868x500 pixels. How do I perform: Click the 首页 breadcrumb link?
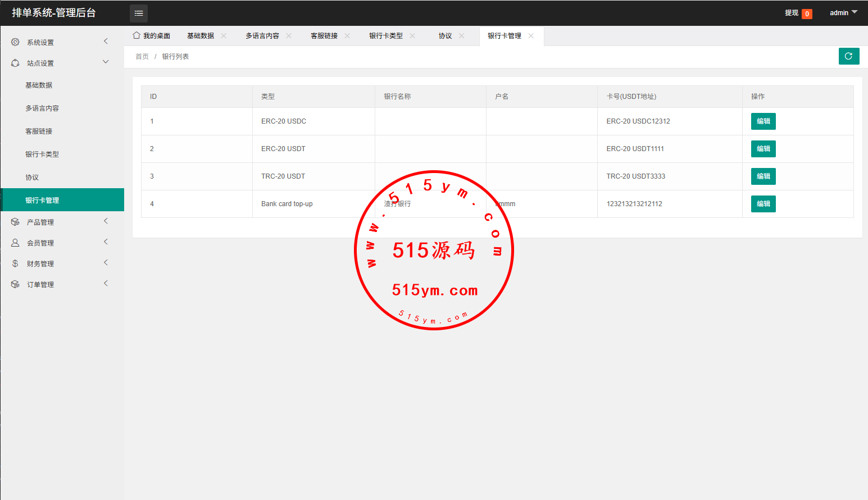142,57
